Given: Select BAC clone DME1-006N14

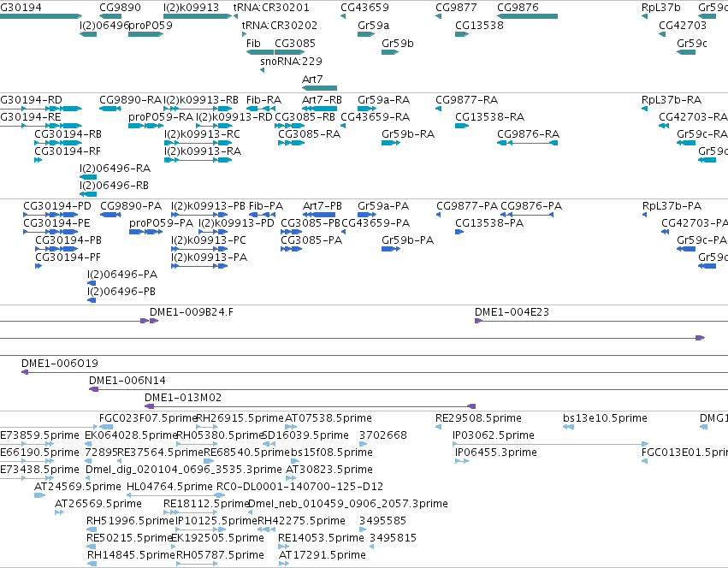Looking at the screenshot, I should (127, 381).
